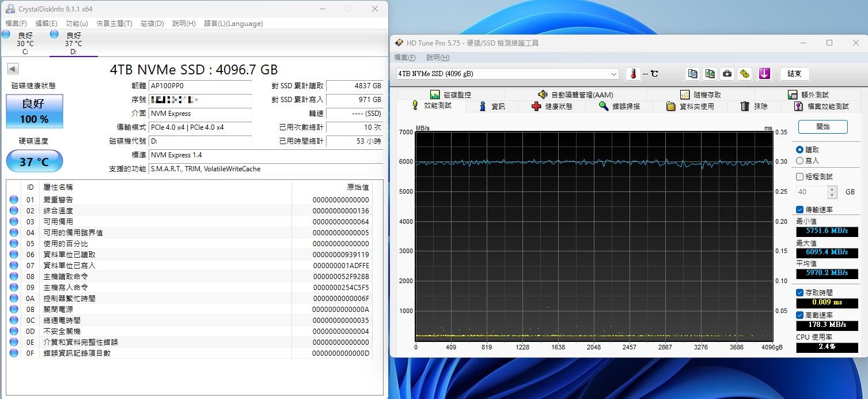Open 資訊 info tab
This screenshot has width=868, height=399.
(492, 107)
